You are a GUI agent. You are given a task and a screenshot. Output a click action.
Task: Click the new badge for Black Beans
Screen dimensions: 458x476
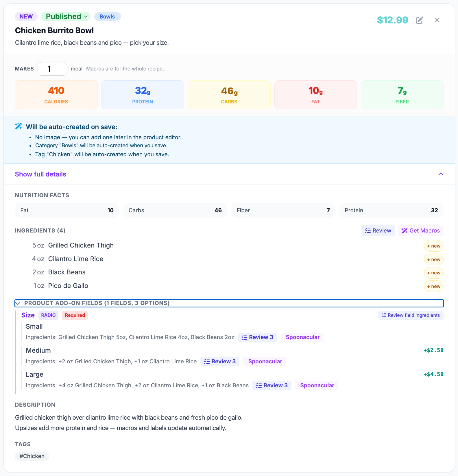tap(433, 273)
